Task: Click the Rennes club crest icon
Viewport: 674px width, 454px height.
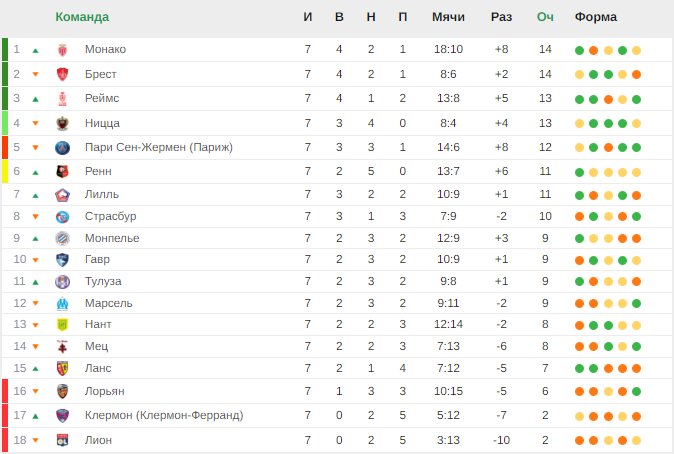Action: (63, 172)
